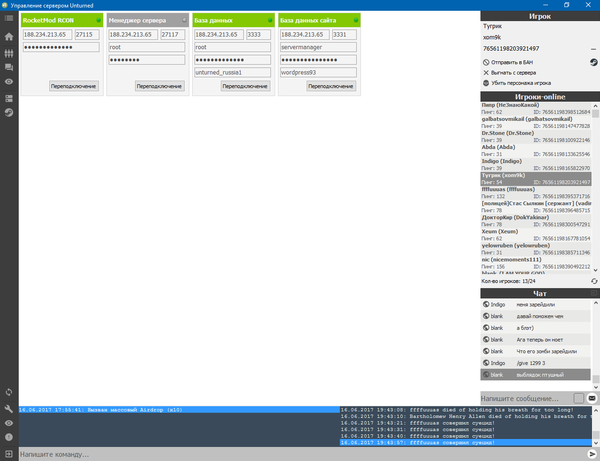Ban player via Отправить в БАН

pos(508,62)
